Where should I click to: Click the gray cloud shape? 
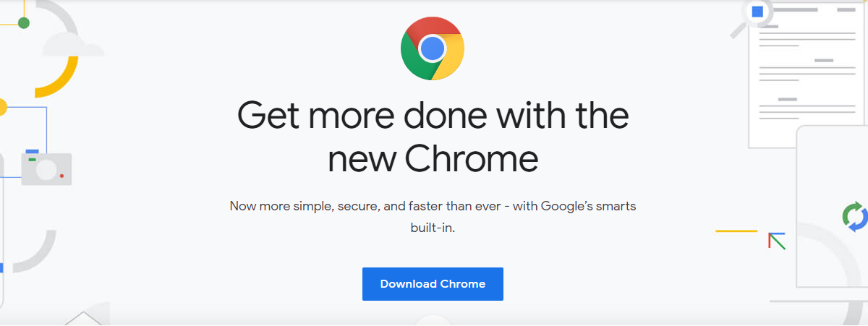tap(73, 45)
